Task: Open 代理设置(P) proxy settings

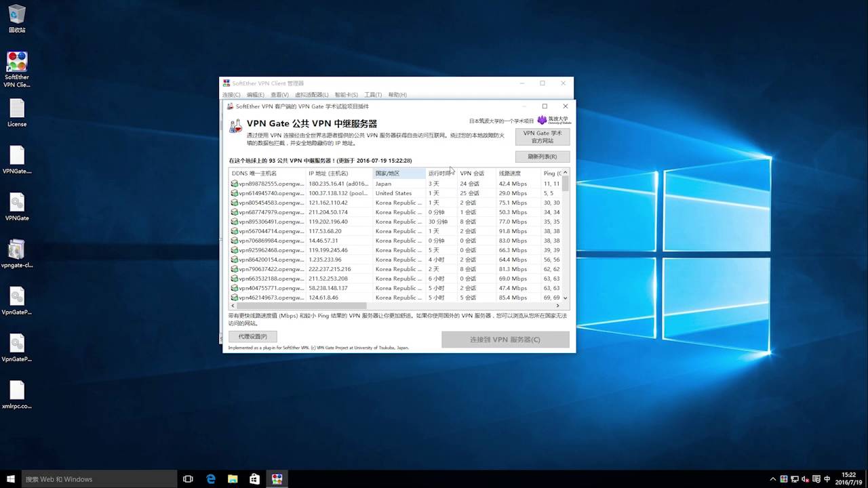Action: 252,336
